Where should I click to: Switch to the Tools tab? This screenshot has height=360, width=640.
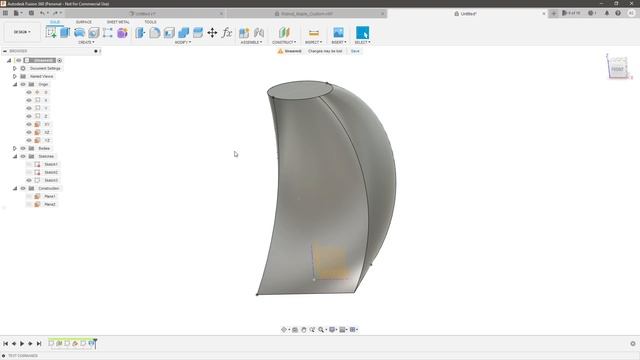pos(150,22)
